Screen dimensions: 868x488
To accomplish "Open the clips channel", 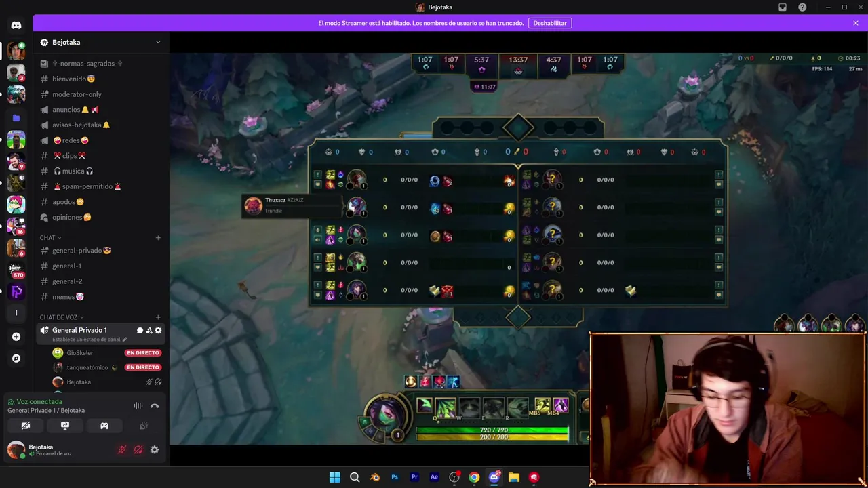I will point(101,156).
